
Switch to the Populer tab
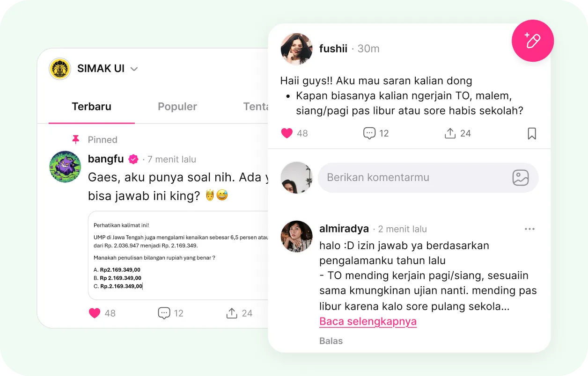177,107
